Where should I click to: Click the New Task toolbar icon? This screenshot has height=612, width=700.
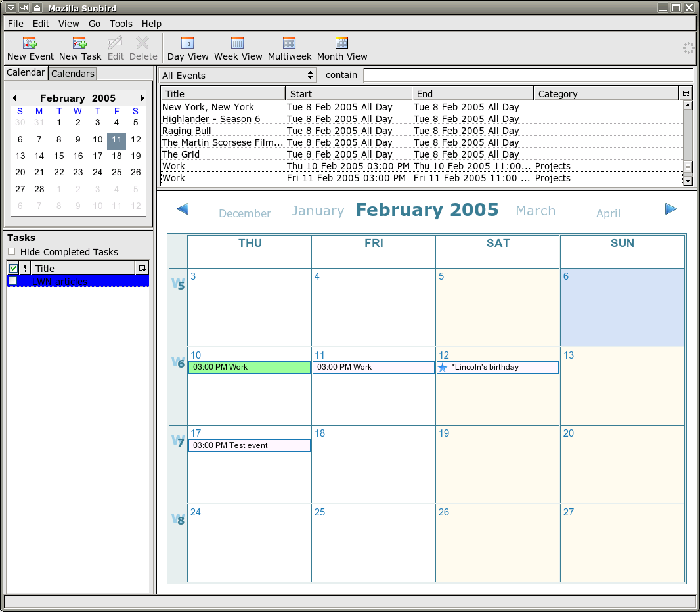pos(80,44)
